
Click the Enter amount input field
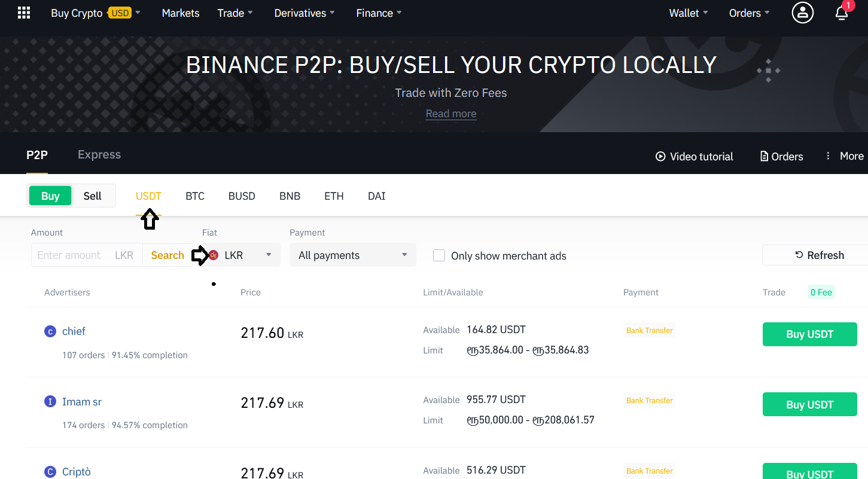click(87, 255)
